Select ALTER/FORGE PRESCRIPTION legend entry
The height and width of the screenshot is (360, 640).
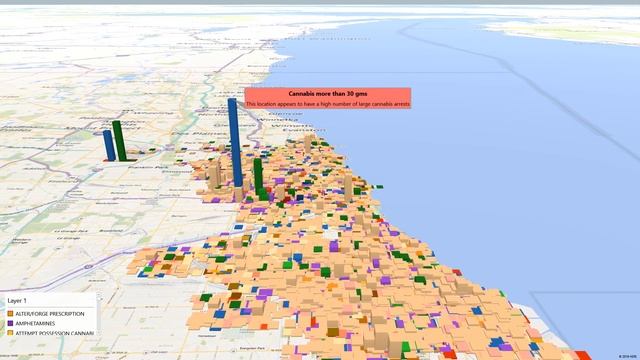(x=46, y=314)
